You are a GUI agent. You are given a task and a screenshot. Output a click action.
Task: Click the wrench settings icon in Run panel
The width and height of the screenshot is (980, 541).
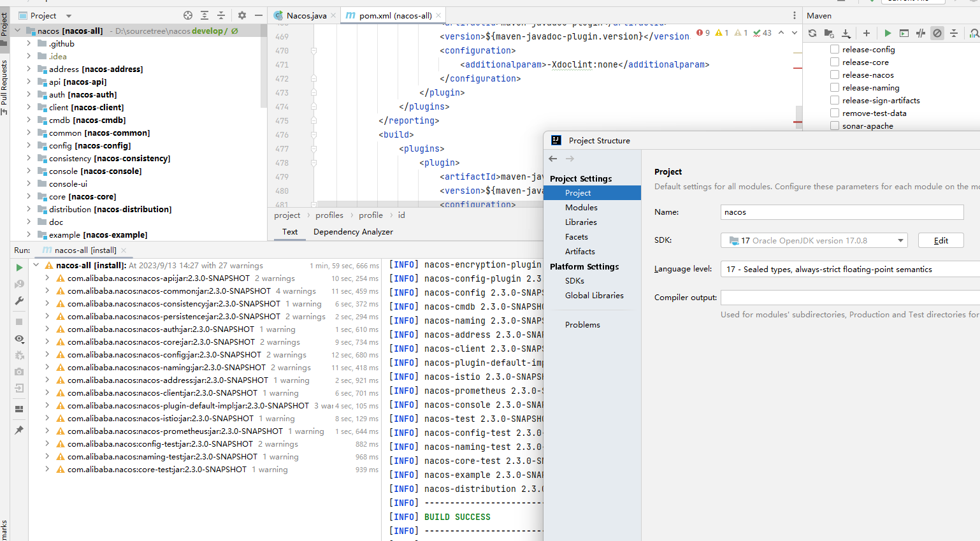(x=19, y=301)
